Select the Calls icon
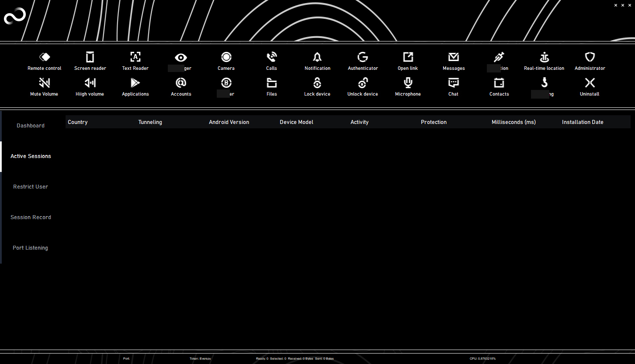Screen dimensions: 635x364 click(272, 57)
